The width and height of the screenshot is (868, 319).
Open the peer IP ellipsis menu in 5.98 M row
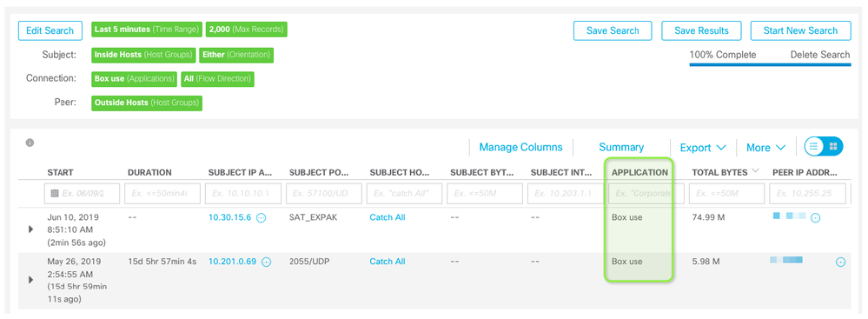pyautogui.click(x=840, y=262)
